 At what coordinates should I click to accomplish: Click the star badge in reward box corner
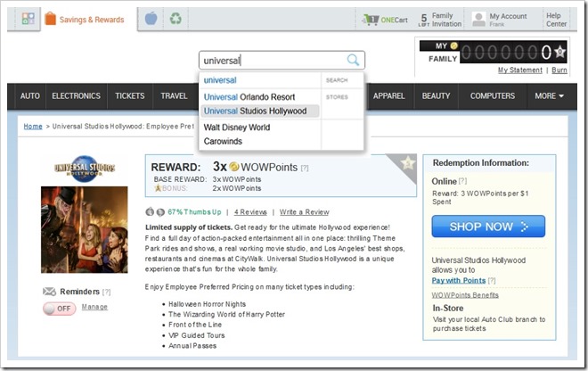[408, 164]
